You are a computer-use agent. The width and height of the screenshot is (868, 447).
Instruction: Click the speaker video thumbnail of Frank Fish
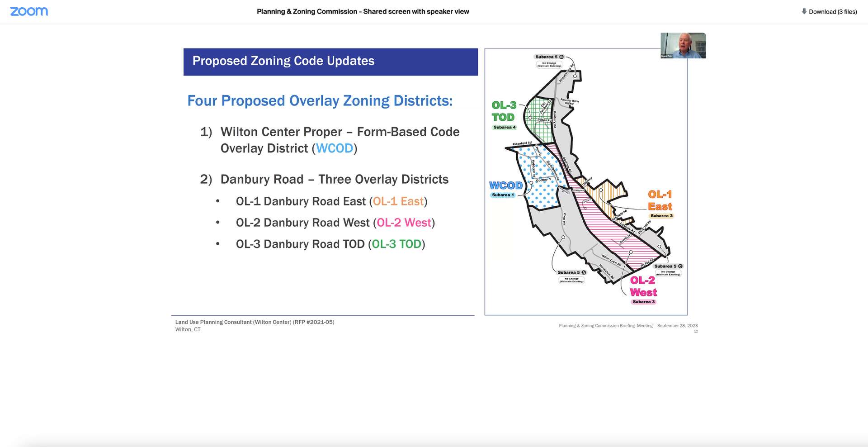pos(683,46)
